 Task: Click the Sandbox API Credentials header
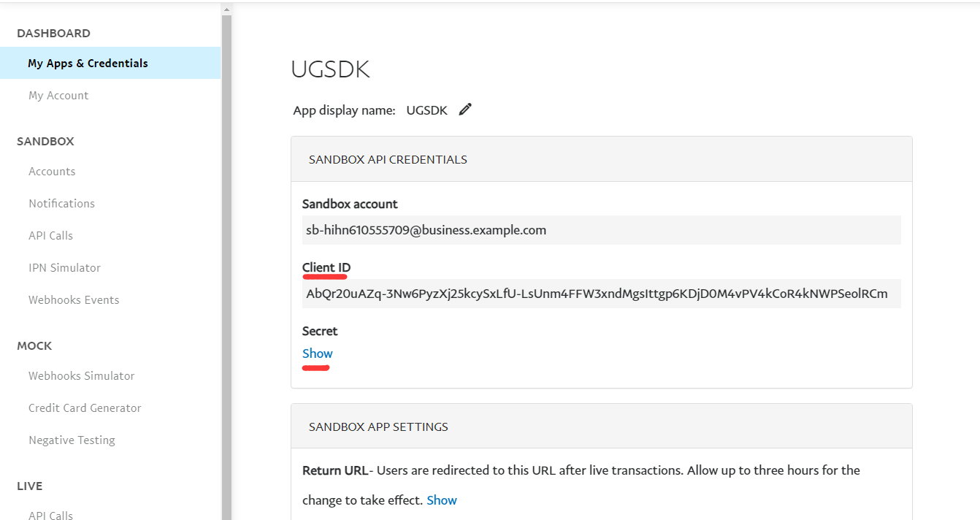(388, 159)
